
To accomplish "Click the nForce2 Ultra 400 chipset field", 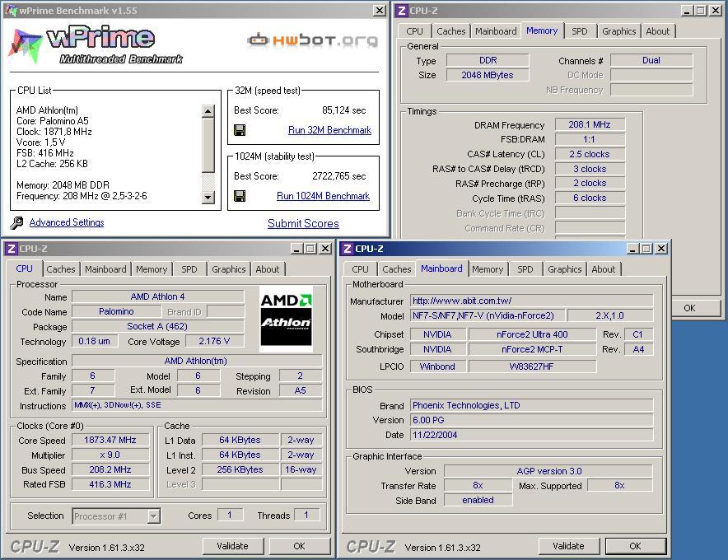I will pyautogui.click(x=532, y=334).
